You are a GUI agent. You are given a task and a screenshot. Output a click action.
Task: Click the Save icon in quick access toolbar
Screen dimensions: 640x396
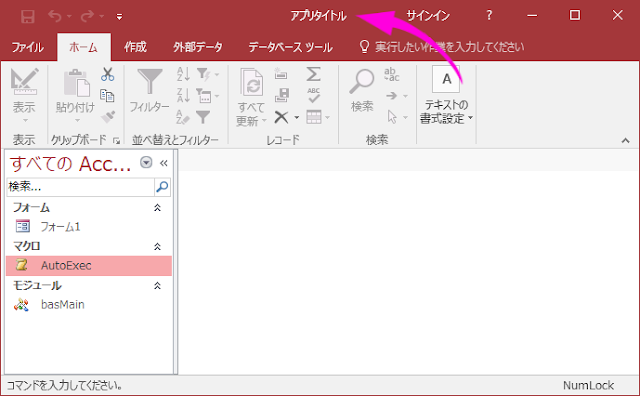pyautogui.click(x=28, y=16)
